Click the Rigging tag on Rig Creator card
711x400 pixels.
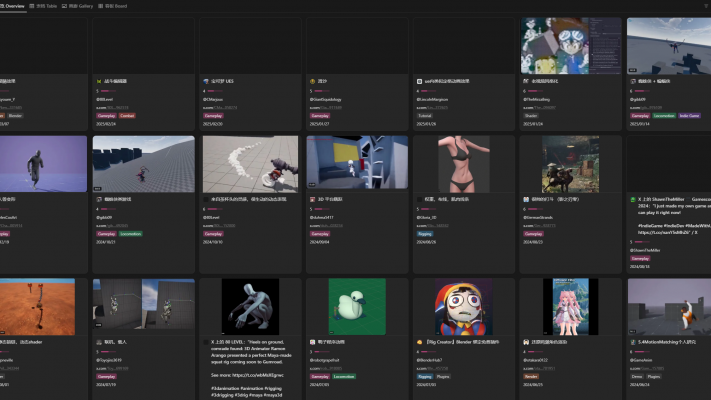pos(425,376)
